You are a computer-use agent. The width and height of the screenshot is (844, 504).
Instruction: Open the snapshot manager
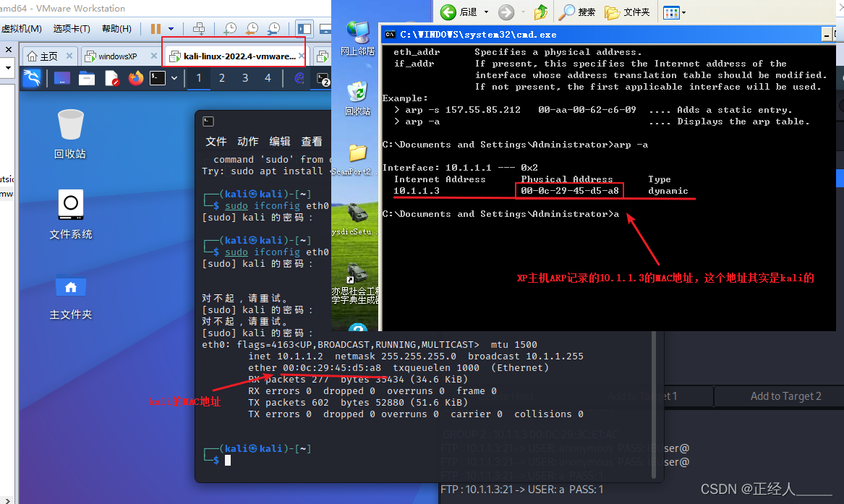pos(273,28)
